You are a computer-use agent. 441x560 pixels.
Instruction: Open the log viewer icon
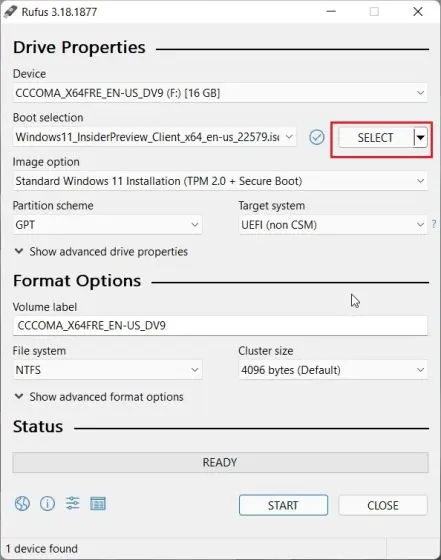(98, 504)
